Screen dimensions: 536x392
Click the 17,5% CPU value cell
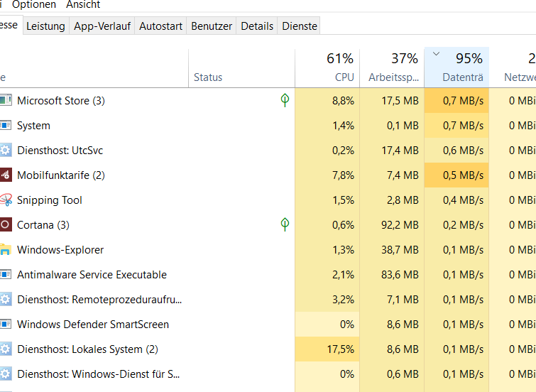[x=327, y=349]
